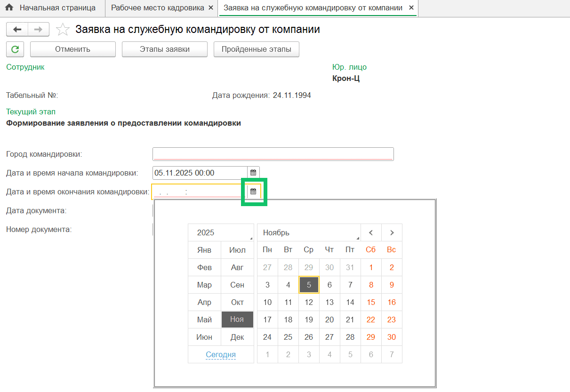
Task: Open calendar for trip start date
Action: click(x=253, y=173)
